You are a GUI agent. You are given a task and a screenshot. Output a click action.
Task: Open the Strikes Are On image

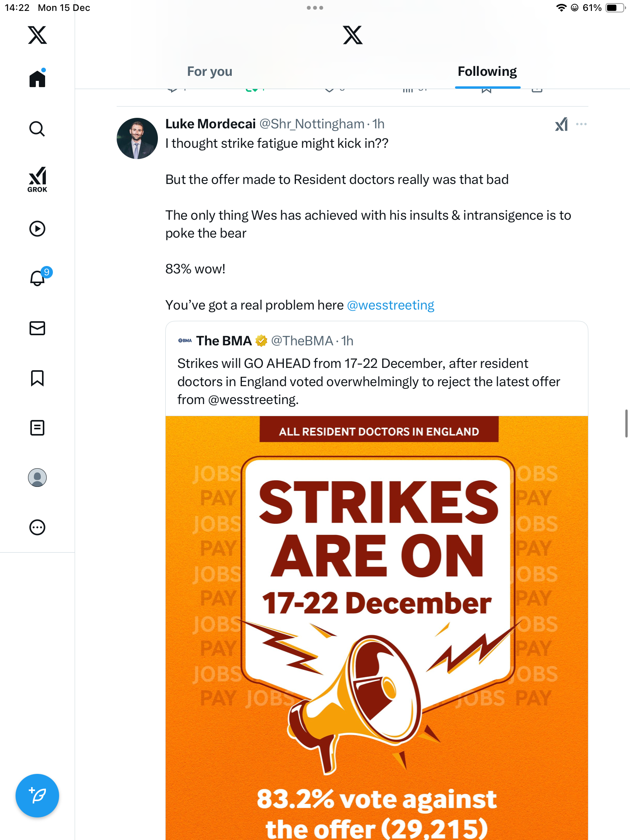coord(376,622)
